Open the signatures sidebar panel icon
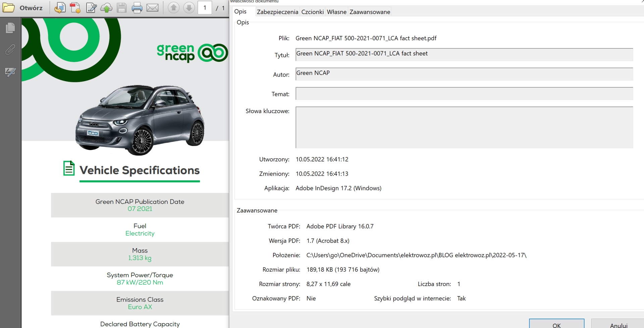This screenshot has width=644, height=328. (10, 72)
